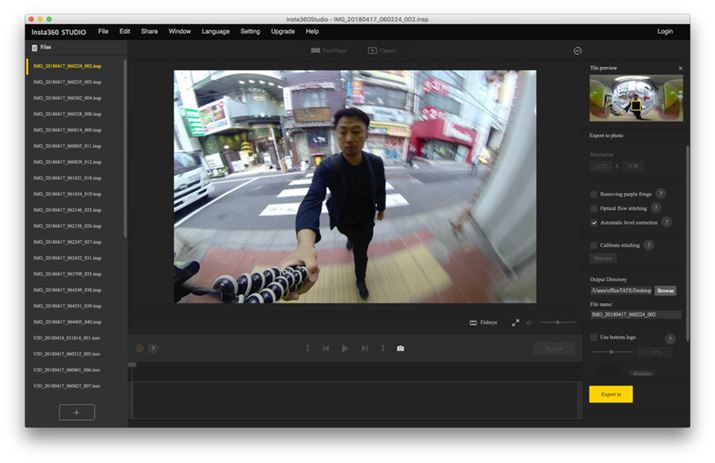Click the main street photo preview
715x463 pixels.
(x=355, y=186)
